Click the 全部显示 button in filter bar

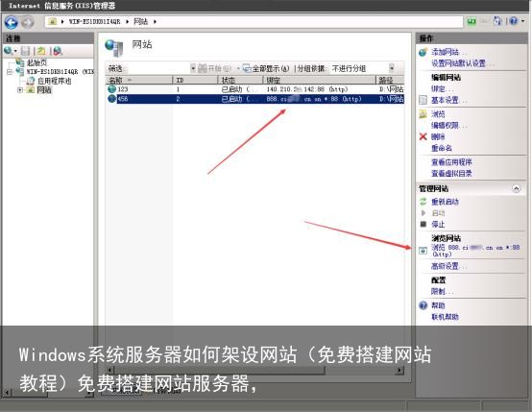point(266,68)
